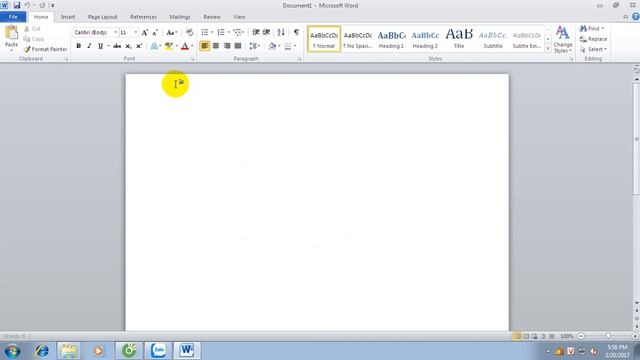Apply the Subtitle style
Image resolution: width=640 pixels, height=360 pixels.
[x=493, y=39]
